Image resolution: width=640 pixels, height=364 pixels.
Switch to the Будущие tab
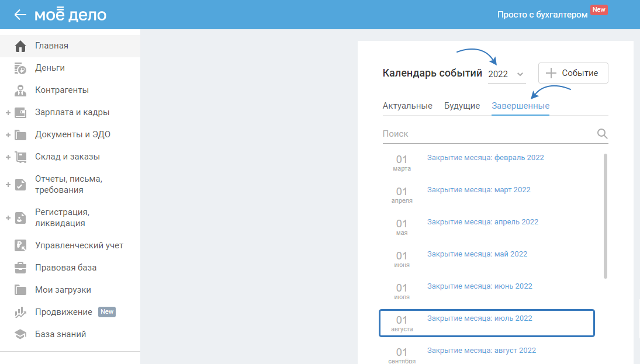(462, 106)
